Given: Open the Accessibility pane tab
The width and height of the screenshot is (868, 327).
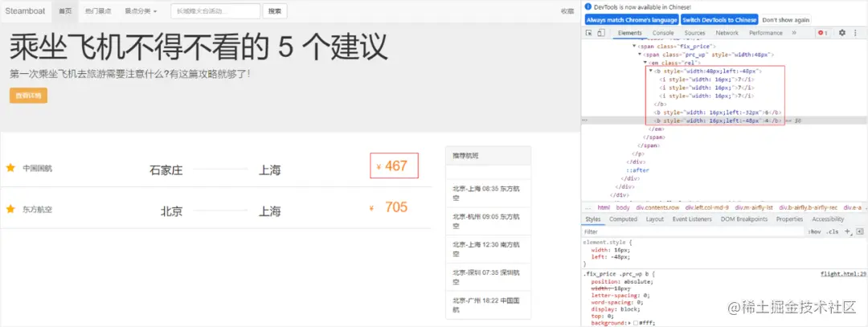Looking at the screenshot, I should (828, 219).
